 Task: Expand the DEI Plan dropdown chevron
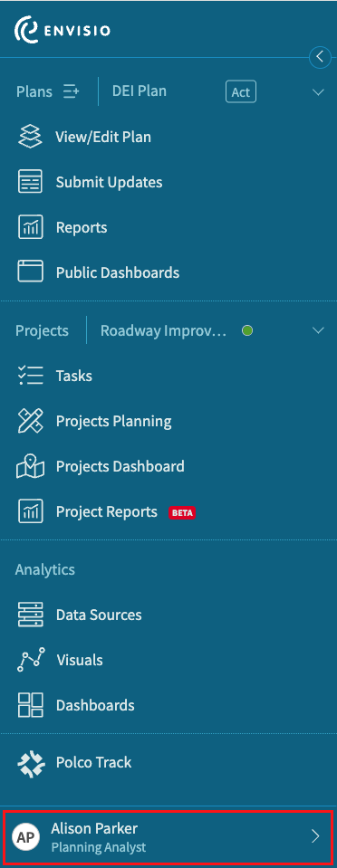tap(318, 92)
